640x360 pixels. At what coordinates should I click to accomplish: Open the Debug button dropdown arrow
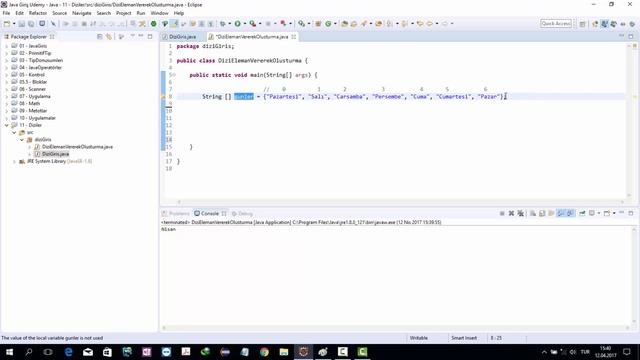point(229,24)
